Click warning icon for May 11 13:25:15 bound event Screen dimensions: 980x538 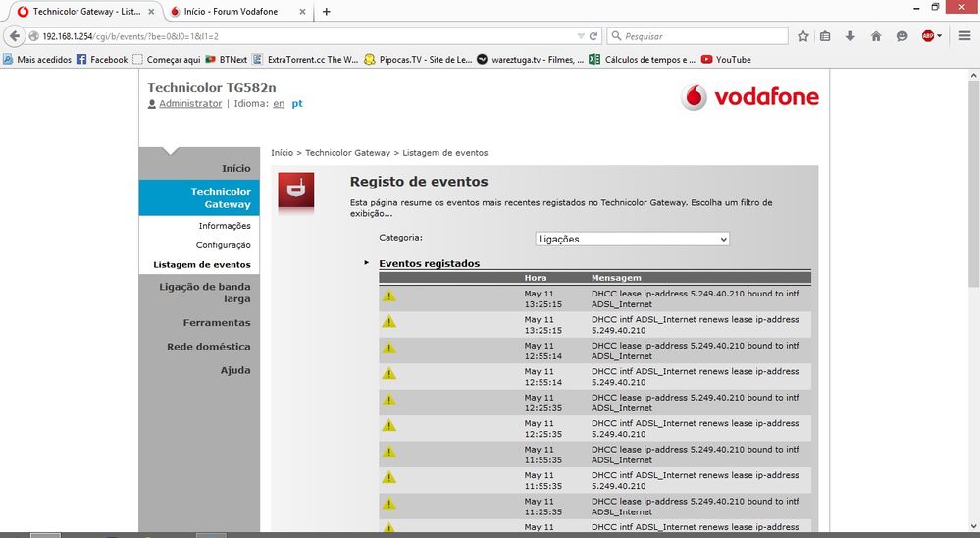click(x=388, y=296)
